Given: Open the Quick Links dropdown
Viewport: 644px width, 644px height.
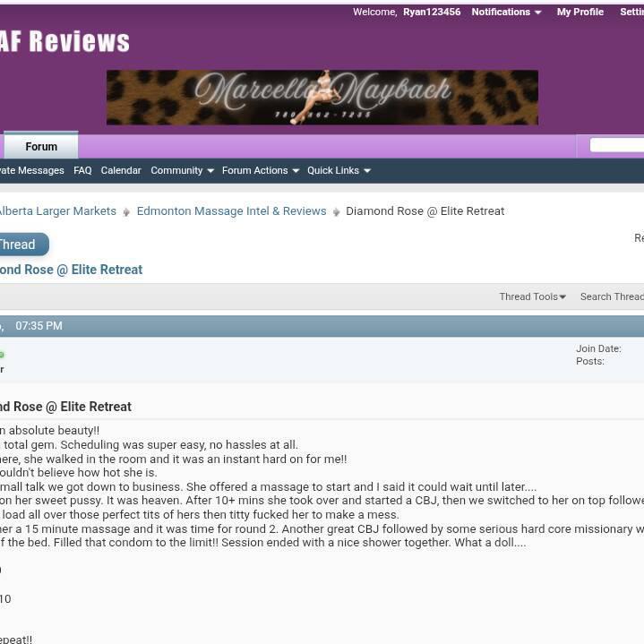Looking at the screenshot, I should tap(339, 170).
